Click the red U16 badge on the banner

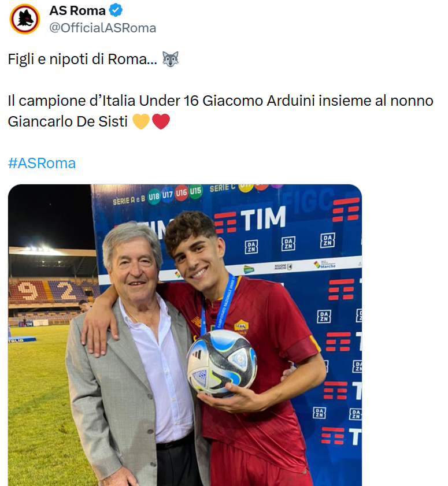tap(182, 193)
